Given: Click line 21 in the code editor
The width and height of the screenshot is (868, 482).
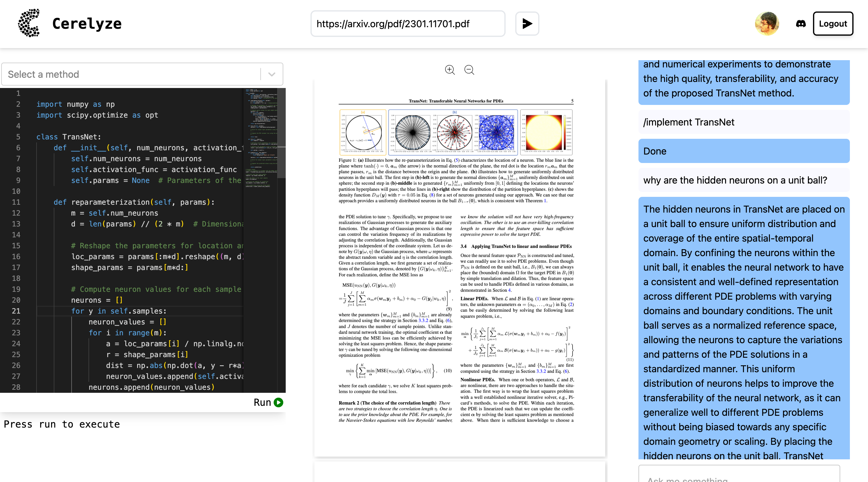Looking at the screenshot, I should (135, 311).
